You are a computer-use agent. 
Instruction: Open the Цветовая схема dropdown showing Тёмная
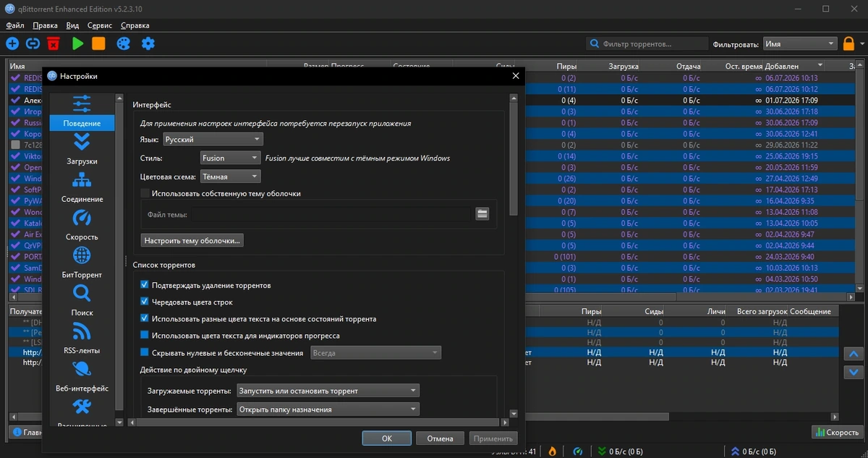[230, 177]
